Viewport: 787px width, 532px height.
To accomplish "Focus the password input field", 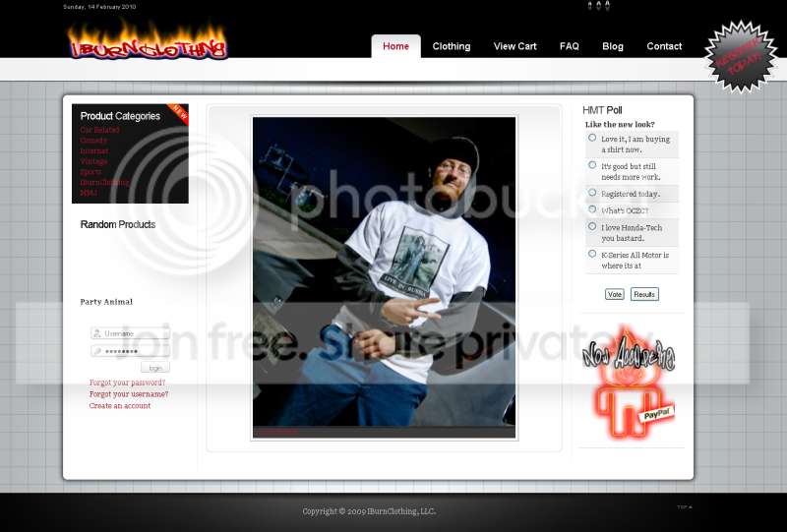I will pos(130,351).
